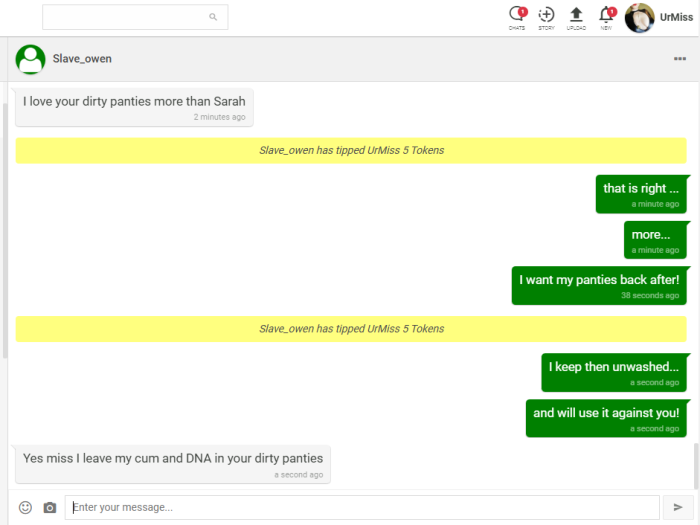Open the New notifications bell
The width and height of the screenshot is (700, 525).
click(x=606, y=16)
